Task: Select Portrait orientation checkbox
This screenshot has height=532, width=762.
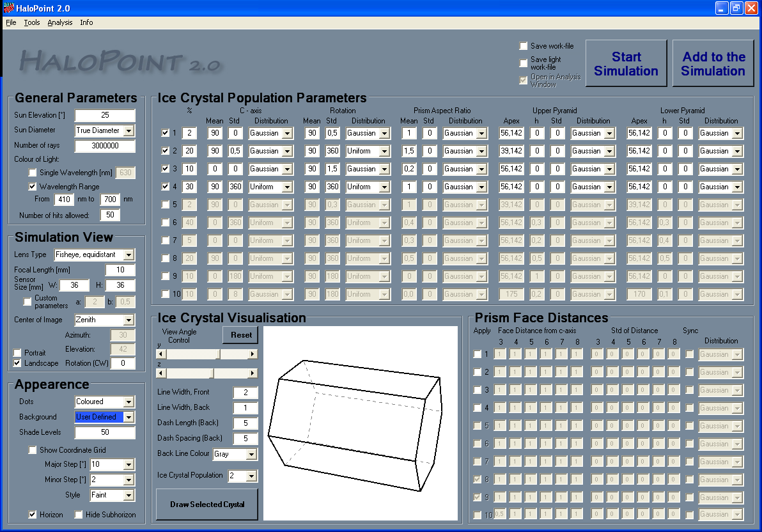Action: coord(17,352)
